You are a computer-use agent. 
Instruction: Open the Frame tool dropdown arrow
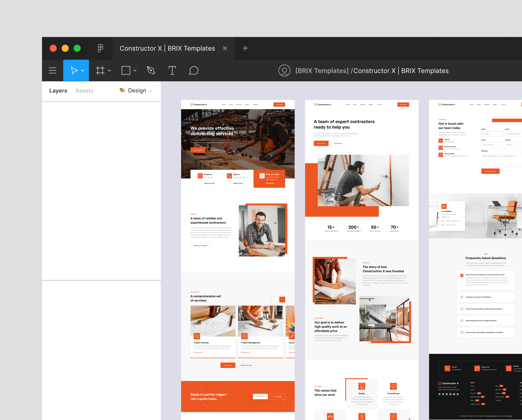109,70
